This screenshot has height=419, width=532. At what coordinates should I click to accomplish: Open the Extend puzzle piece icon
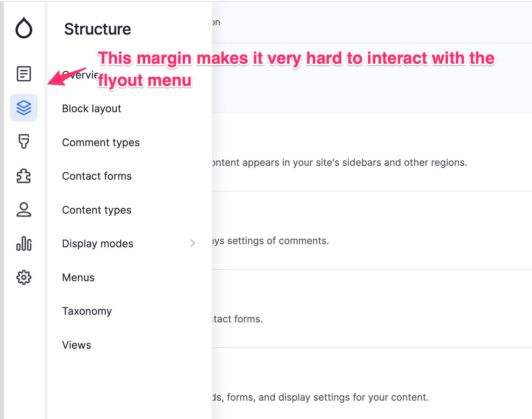(x=24, y=176)
